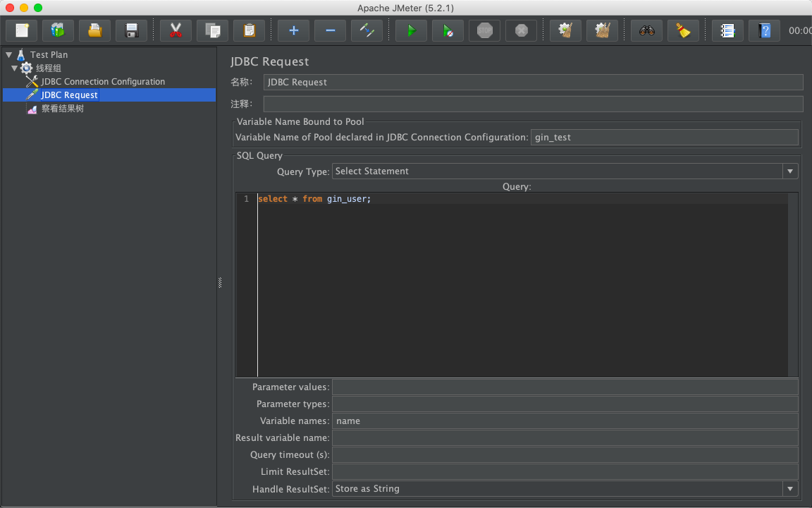812x508 pixels.
Task: Save the test plan with floppy icon
Action: pyautogui.click(x=132, y=30)
